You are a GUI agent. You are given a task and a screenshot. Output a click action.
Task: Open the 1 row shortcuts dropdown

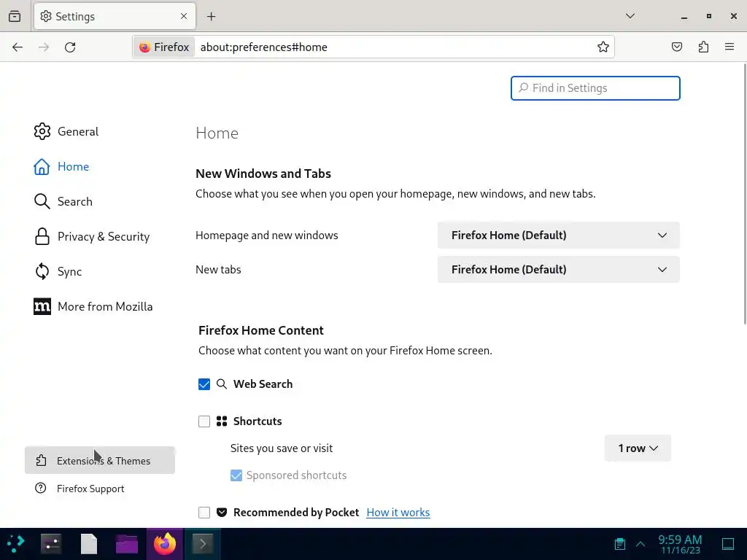click(638, 448)
